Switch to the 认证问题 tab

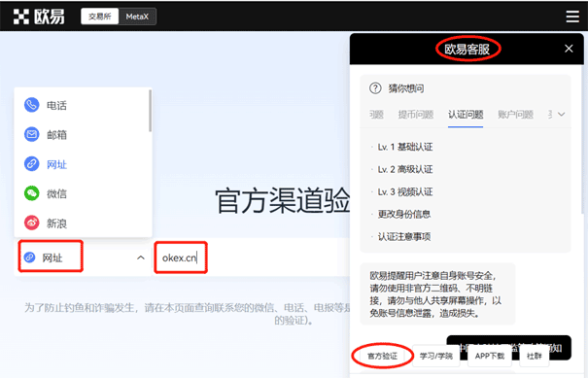coord(466,115)
